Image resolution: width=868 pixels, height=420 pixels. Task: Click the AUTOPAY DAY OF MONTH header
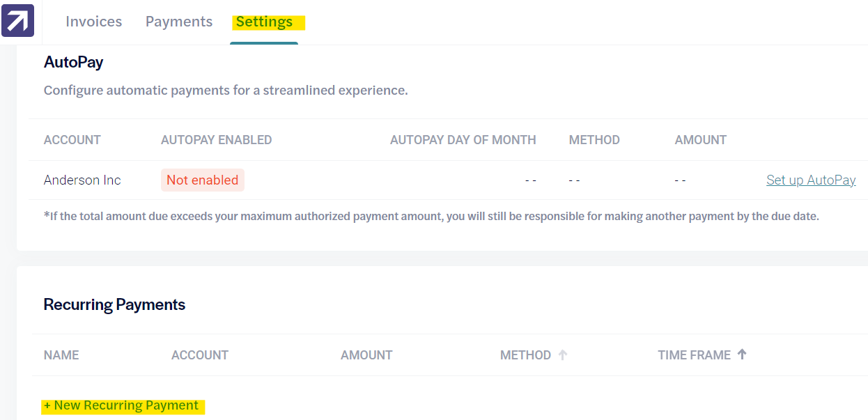coord(463,140)
